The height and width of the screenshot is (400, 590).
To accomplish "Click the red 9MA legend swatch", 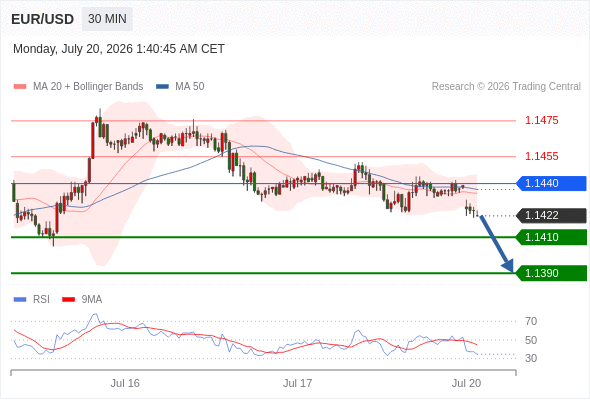I will tap(68, 300).
